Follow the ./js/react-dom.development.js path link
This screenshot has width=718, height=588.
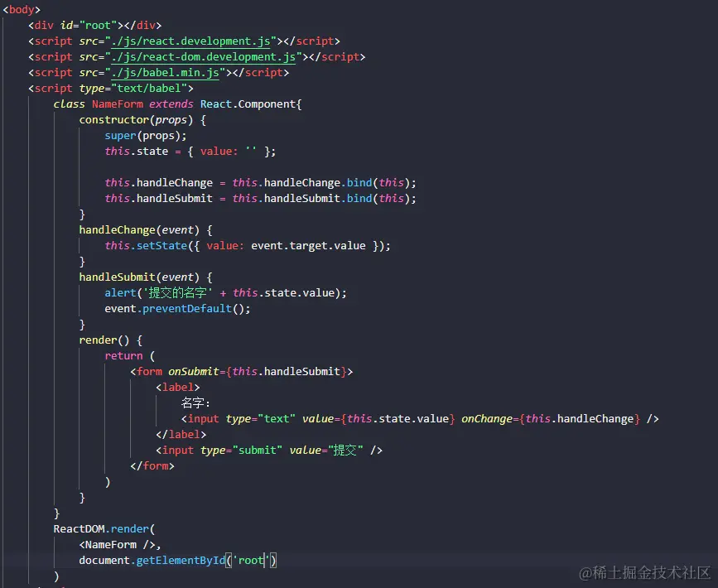click(204, 57)
